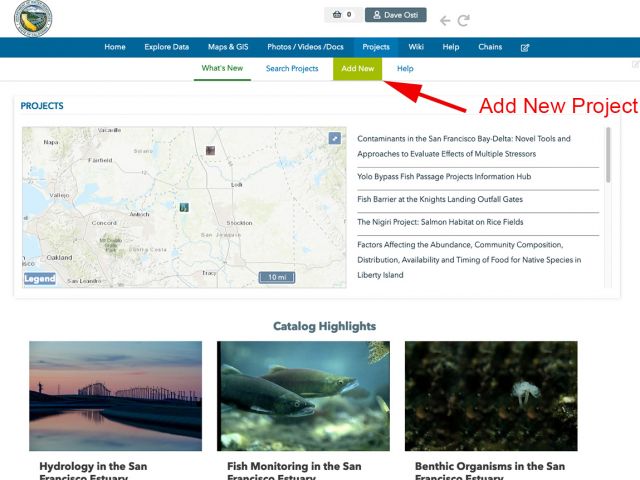Open the Maps & GIS menu
This screenshot has height=480, width=640.
pyautogui.click(x=228, y=47)
